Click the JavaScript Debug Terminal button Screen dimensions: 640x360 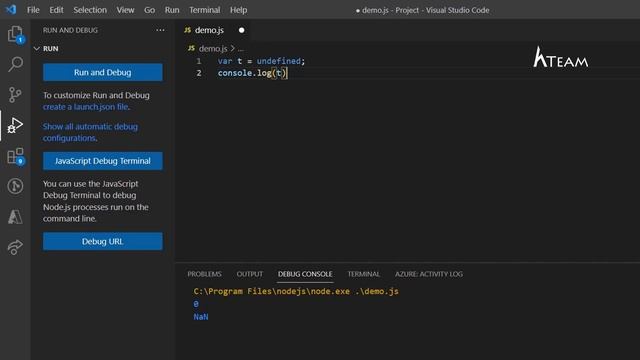tap(102, 161)
